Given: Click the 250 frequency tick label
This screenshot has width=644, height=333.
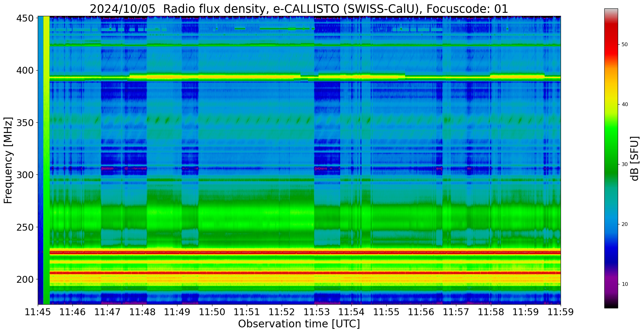Looking at the screenshot, I should pyautogui.click(x=25, y=227).
